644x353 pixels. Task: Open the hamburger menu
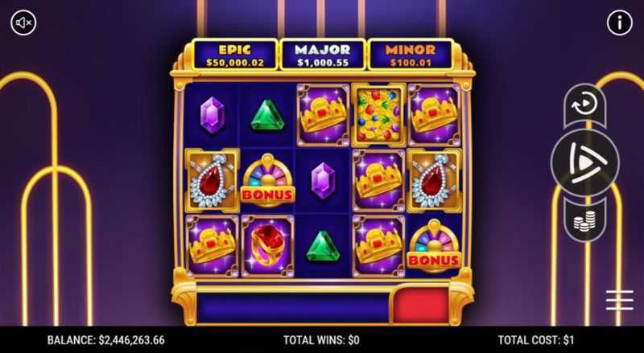(x=620, y=300)
